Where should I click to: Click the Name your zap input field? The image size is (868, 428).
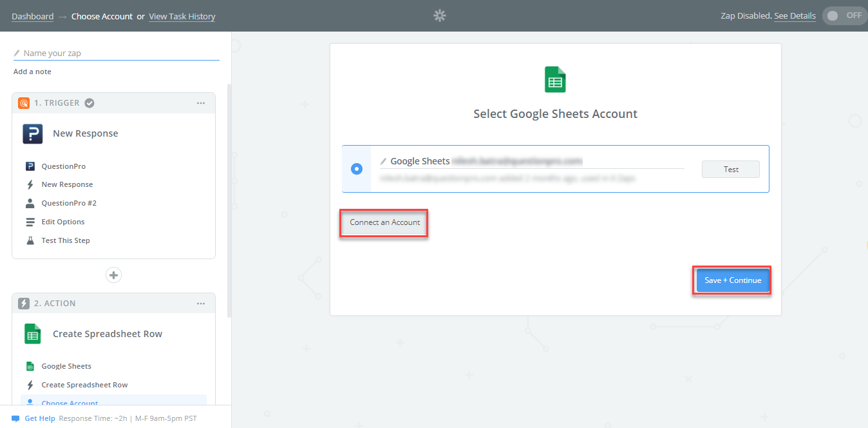coord(116,53)
